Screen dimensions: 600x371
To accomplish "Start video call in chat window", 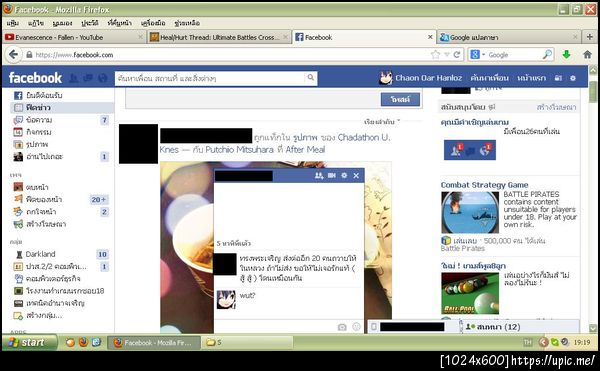I will 332,176.
